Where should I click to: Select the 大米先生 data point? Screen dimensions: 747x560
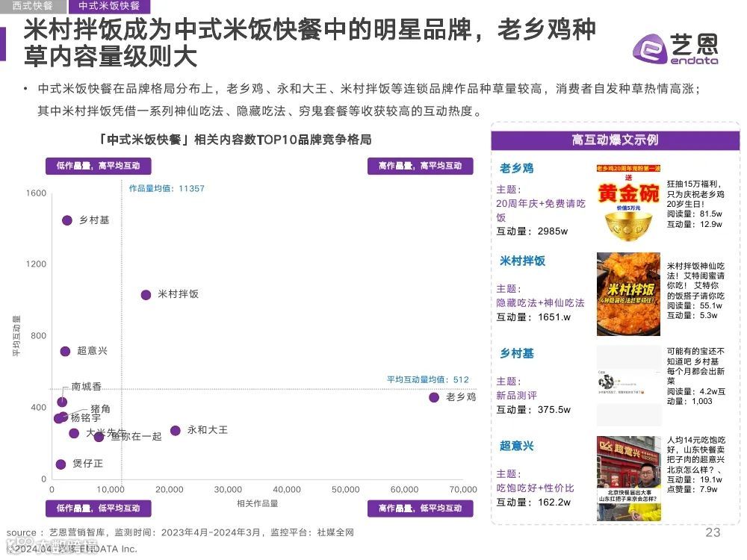click(x=74, y=433)
